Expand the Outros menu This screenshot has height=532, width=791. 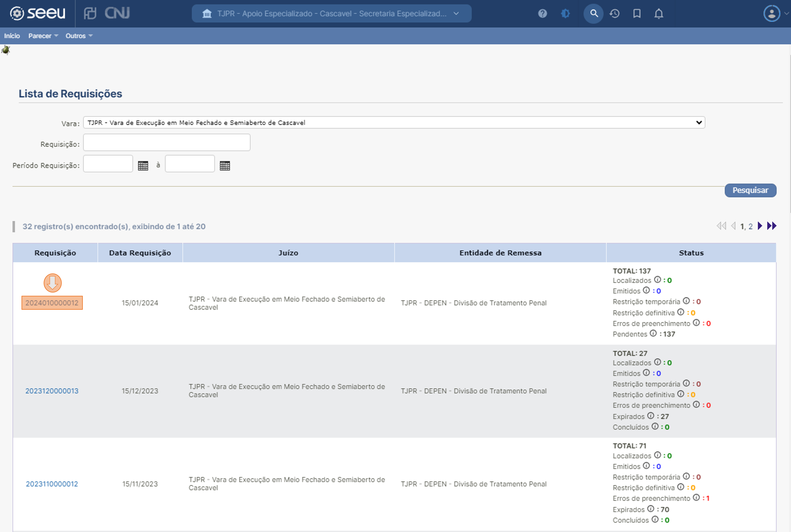coord(79,36)
